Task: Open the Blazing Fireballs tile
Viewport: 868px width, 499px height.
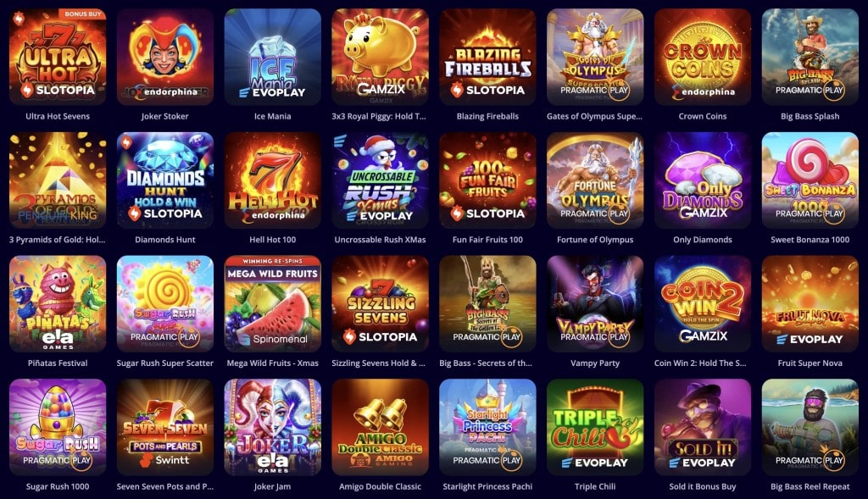Action: pyautogui.click(x=487, y=57)
